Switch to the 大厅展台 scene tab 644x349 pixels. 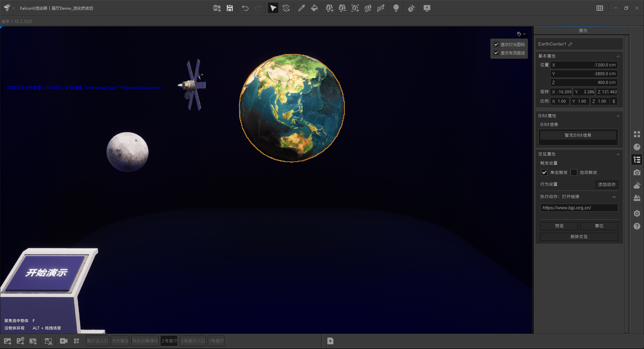[120, 341]
